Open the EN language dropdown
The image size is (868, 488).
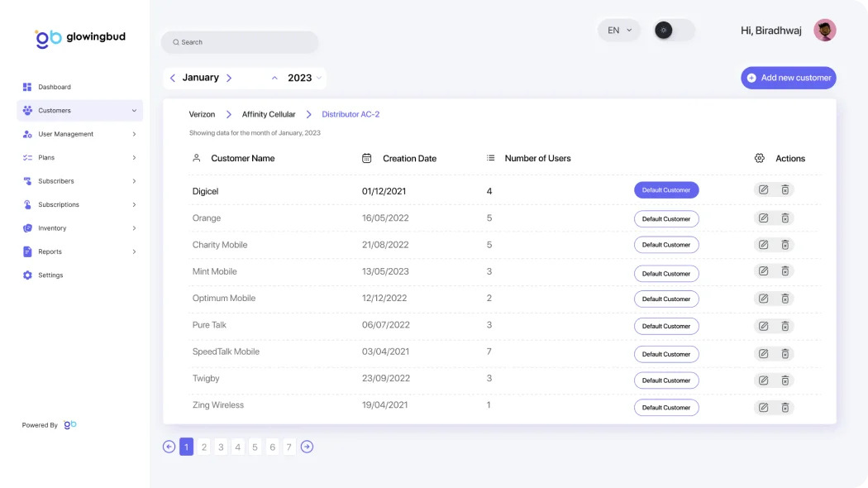pyautogui.click(x=618, y=31)
